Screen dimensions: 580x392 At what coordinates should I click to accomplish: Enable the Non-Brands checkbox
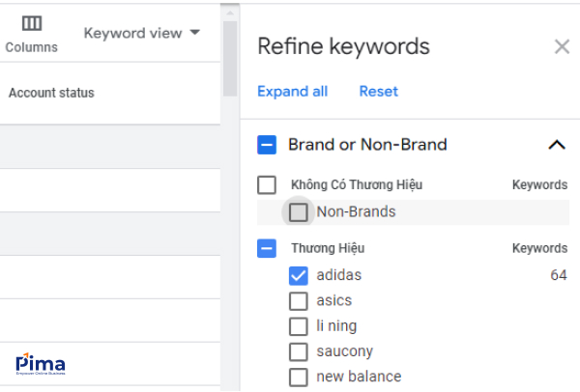299,211
